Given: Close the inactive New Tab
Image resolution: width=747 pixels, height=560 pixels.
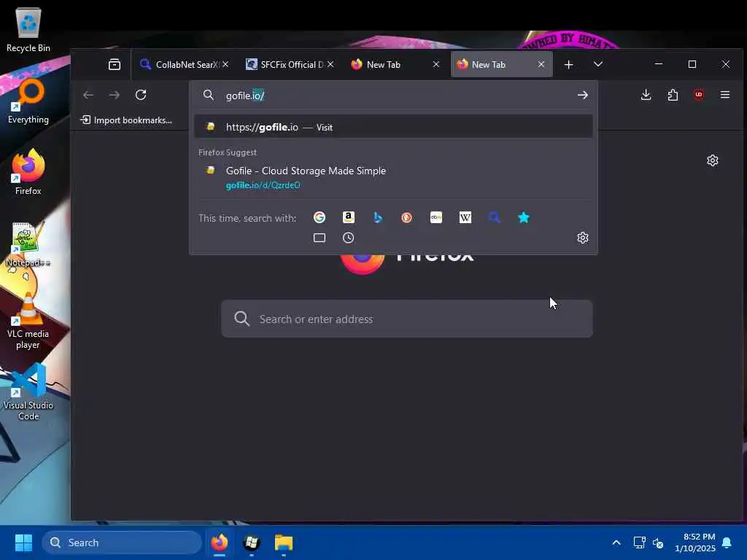Looking at the screenshot, I should click(x=436, y=64).
